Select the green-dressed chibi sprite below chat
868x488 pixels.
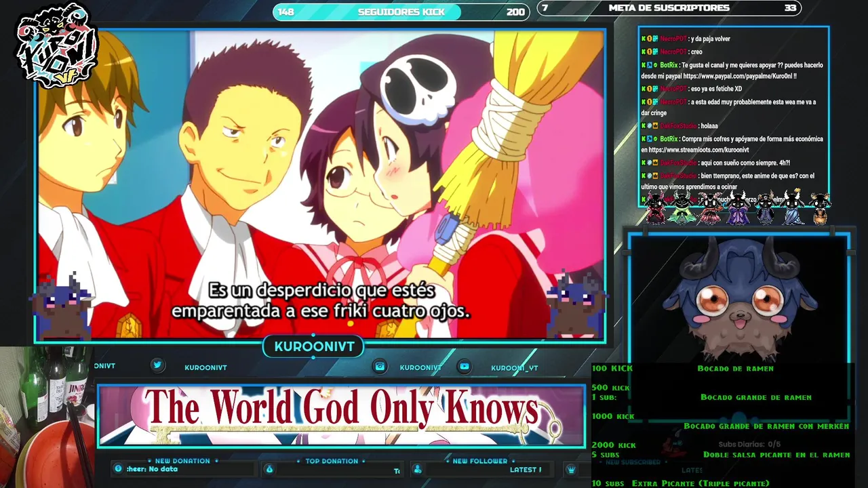pos(682,208)
